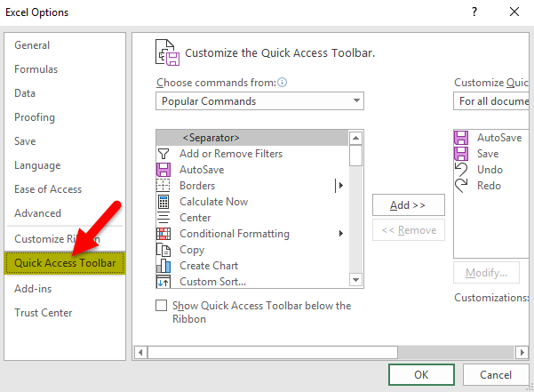Select the Create Chart command label
The width and height of the screenshot is (534, 392).
pyautogui.click(x=209, y=266)
